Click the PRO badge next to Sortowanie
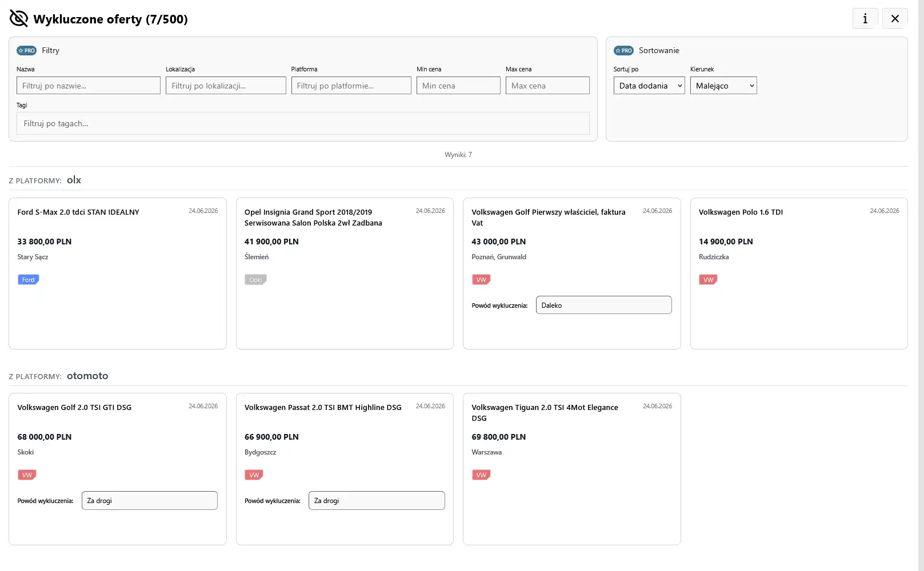 coord(623,50)
